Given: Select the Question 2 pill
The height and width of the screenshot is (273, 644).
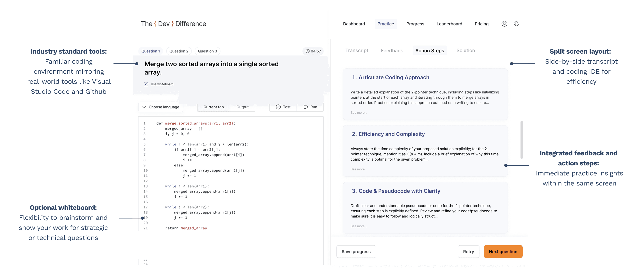Looking at the screenshot, I should (x=179, y=51).
